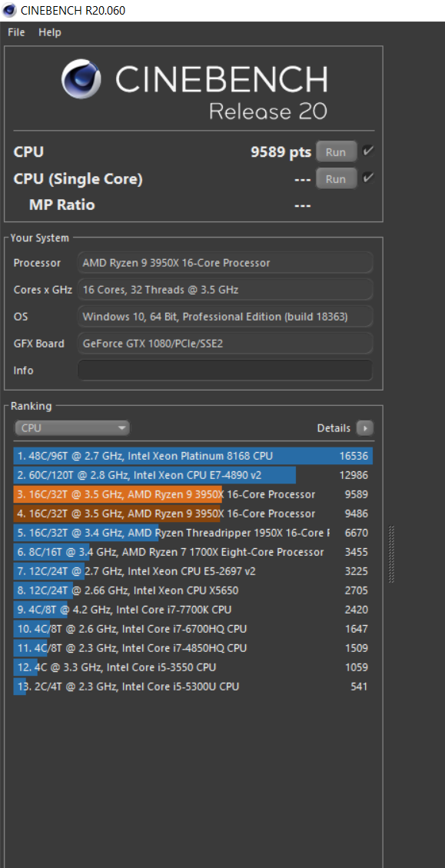Click the Cinebench sphere logo
The width and height of the screenshot is (445, 868).
(81, 79)
